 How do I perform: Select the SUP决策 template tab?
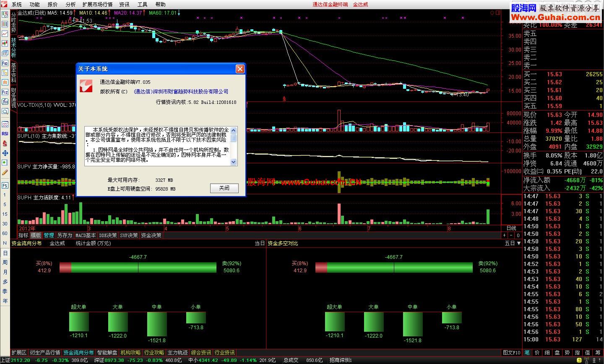click(x=129, y=235)
